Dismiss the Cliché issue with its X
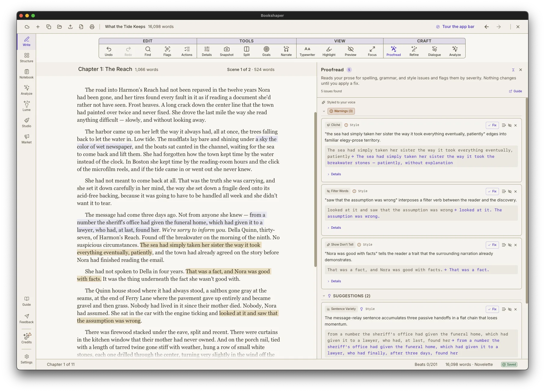545x392 pixels. coord(516,125)
